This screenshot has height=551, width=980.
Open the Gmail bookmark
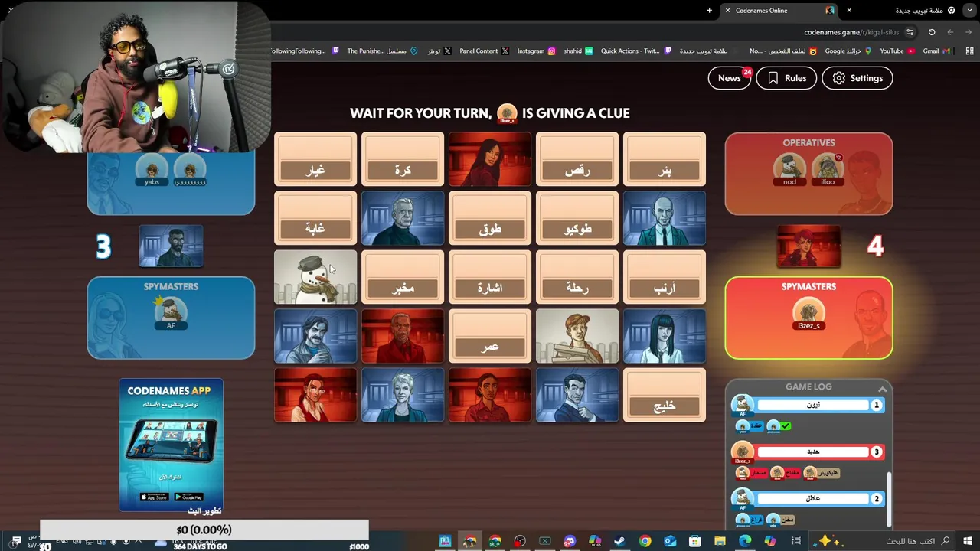click(x=937, y=51)
